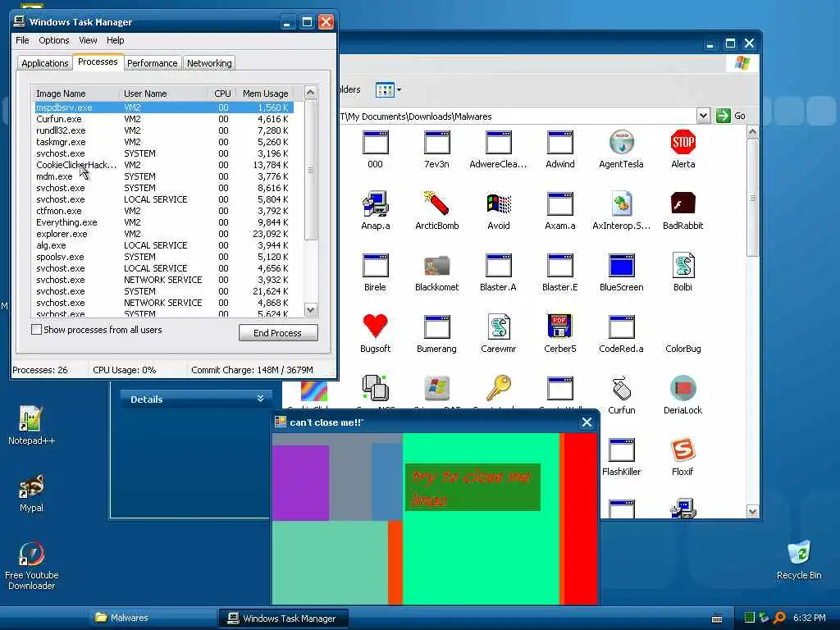This screenshot has width=840, height=630.
Task: Open the 000 malware file icon
Action: pyautogui.click(x=375, y=143)
